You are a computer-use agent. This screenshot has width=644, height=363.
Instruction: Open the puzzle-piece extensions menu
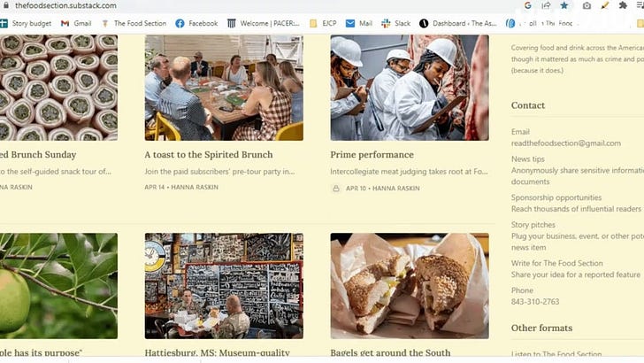[x=623, y=5]
